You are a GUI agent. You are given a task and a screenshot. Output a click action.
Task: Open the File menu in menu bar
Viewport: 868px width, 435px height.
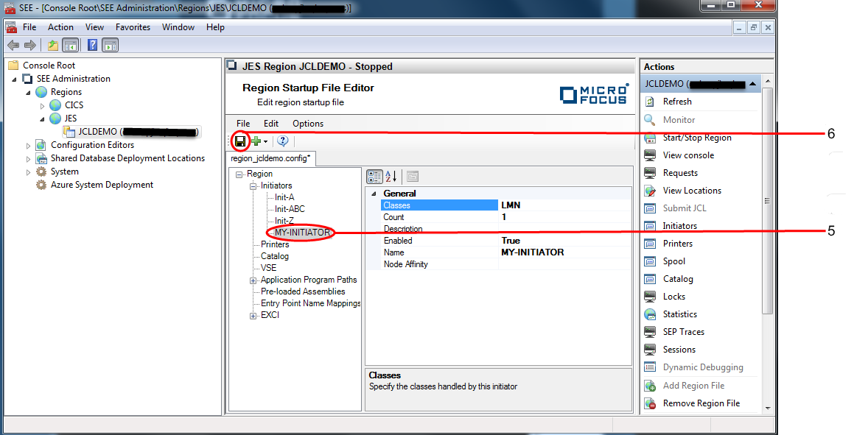[x=29, y=27]
